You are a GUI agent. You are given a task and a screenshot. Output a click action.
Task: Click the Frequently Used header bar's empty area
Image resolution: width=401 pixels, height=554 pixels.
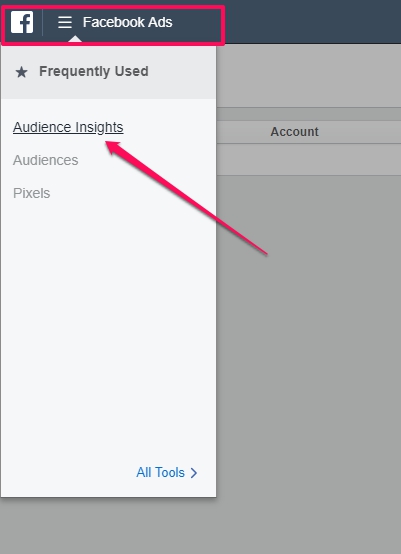click(182, 72)
